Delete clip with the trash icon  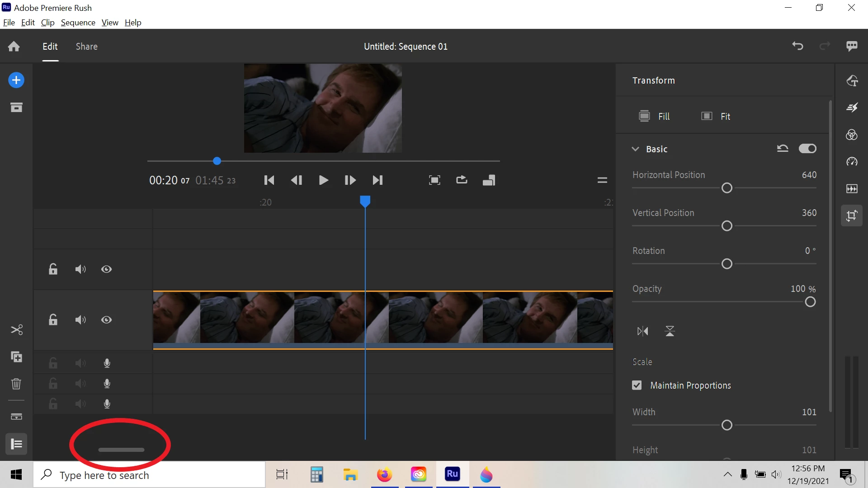tap(16, 384)
